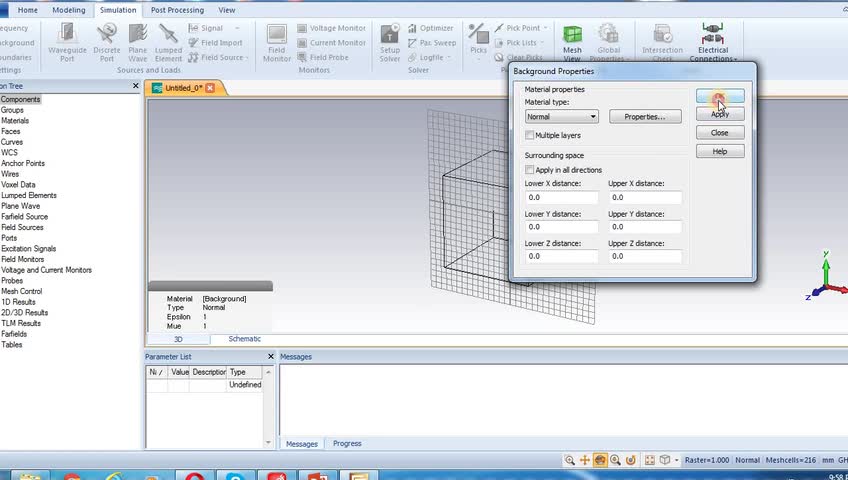This screenshot has height=480, width=848.
Task: Activate the pan view icon
Action: click(x=585, y=460)
